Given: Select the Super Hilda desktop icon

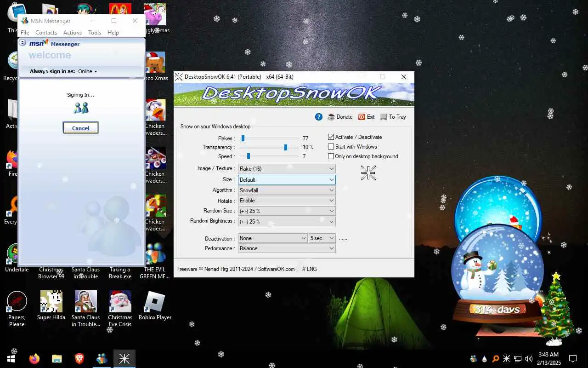Looking at the screenshot, I should (51, 305).
